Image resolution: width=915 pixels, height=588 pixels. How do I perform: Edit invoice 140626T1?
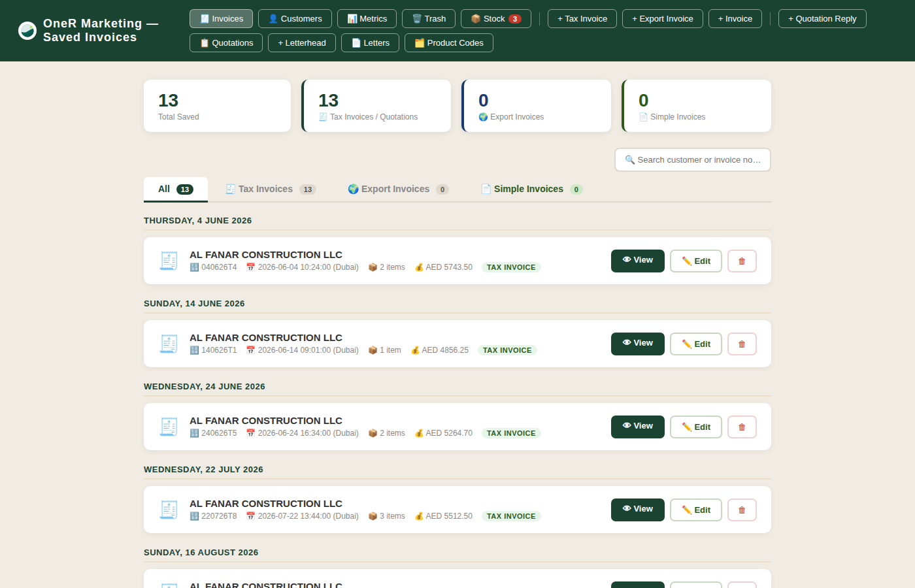coord(696,344)
